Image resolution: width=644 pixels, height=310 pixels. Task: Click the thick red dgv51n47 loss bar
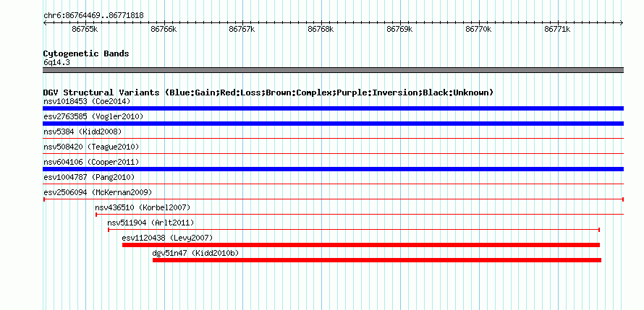377,260
